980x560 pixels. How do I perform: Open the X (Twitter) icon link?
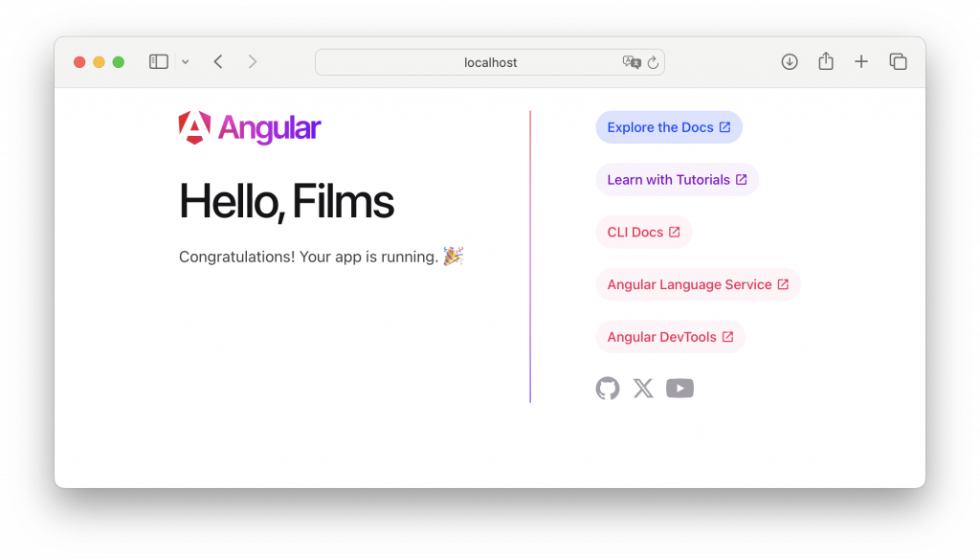(643, 388)
